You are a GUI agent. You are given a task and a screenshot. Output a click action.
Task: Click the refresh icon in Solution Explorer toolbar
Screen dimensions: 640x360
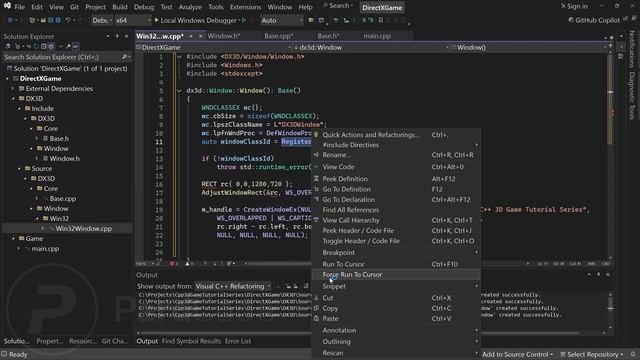36,47
